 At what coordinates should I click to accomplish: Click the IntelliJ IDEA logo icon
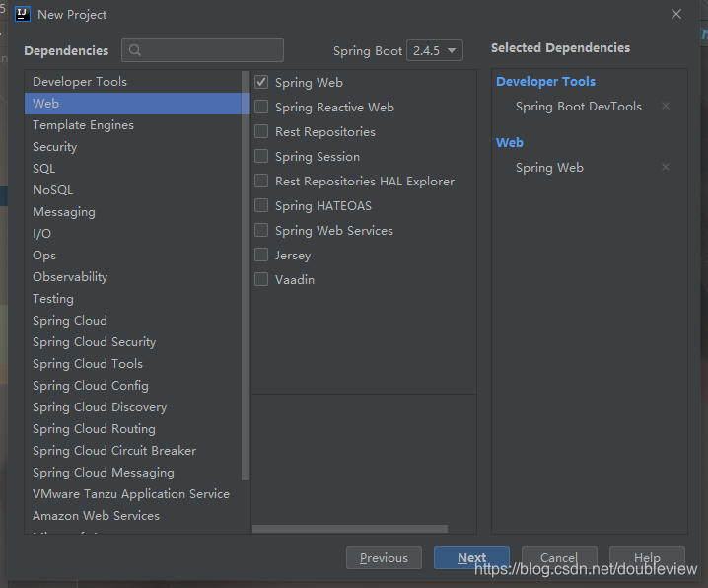pos(22,14)
